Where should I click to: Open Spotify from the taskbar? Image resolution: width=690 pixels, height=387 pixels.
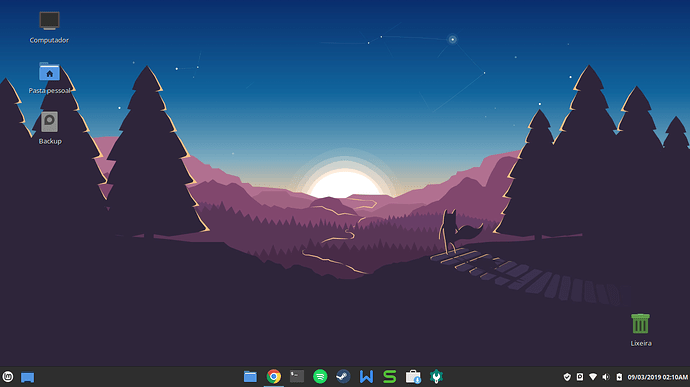tap(320, 377)
